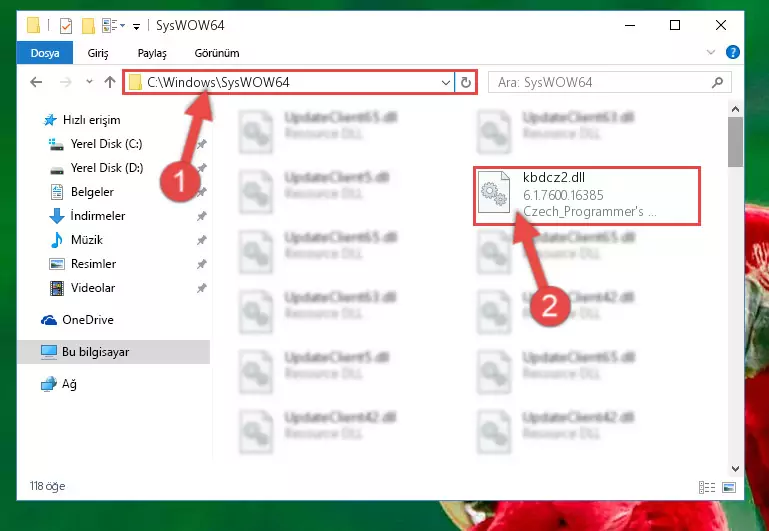769x531 pixels.
Task: Open Müzik in the sidebar
Action: tap(87, 240)
